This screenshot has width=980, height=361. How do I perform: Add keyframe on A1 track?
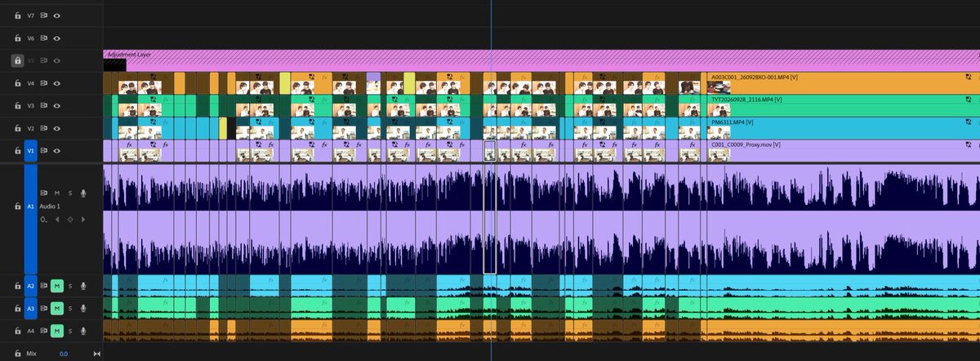[70, 220]
